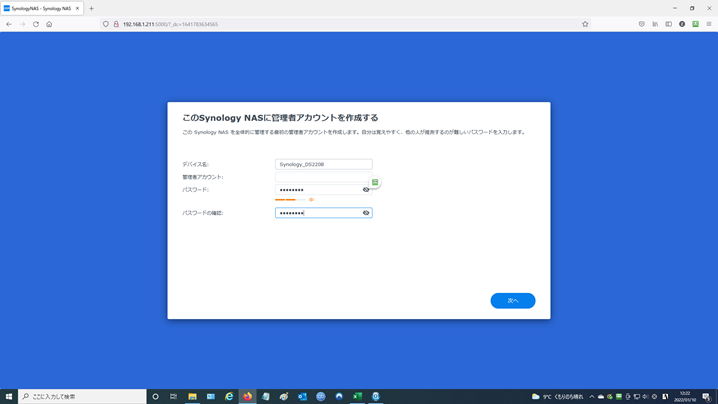Click the dark round account icon
Screen dimensions: 718x404
pyautogui.click(x=682, y=24)
